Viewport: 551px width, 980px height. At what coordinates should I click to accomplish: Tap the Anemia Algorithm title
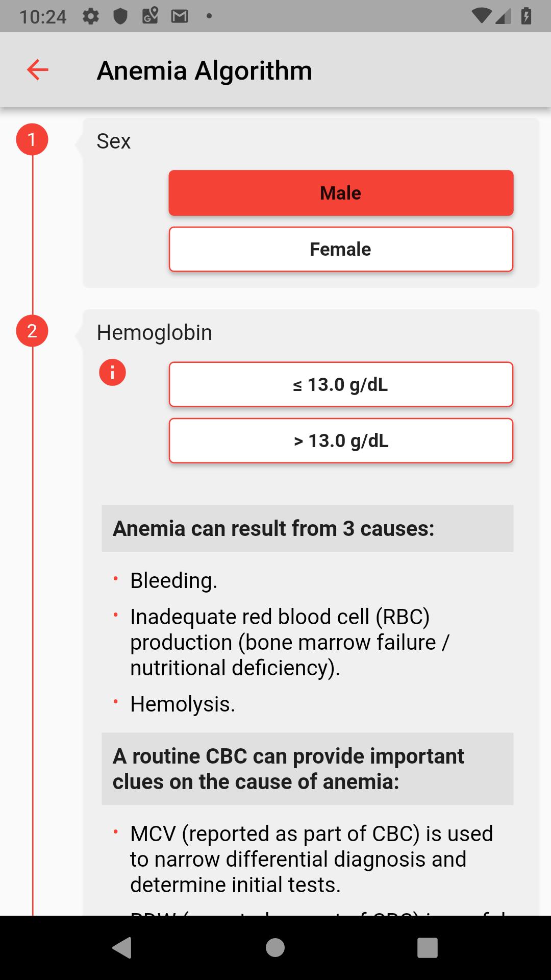(205, 70)
